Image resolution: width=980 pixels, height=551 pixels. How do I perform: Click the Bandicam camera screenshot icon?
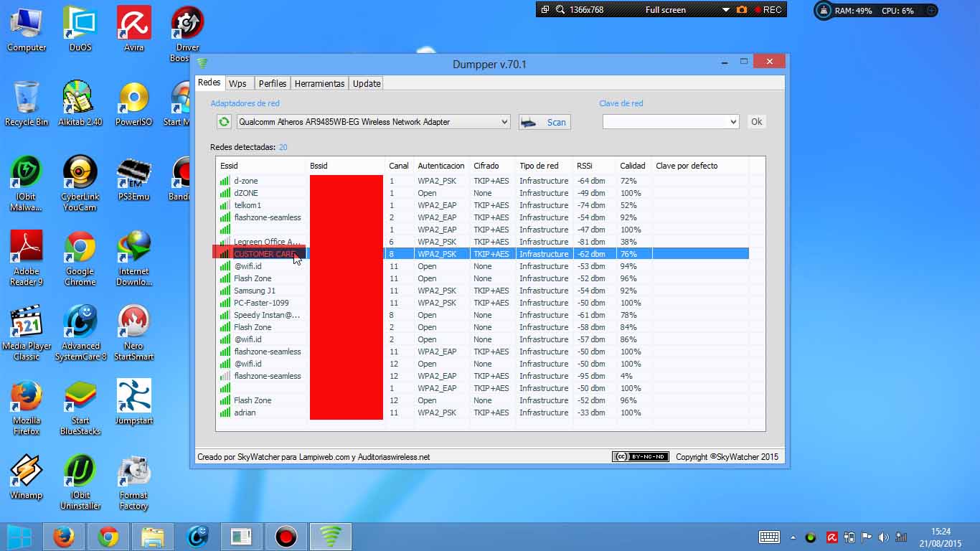[742, 10]
